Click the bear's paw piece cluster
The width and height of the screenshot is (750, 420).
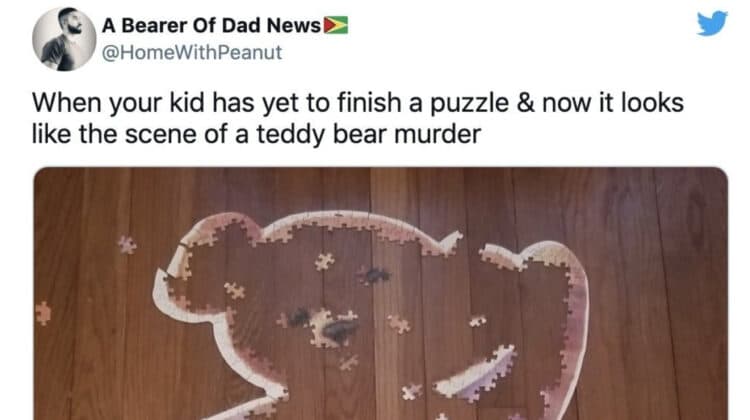coord(478,373)
